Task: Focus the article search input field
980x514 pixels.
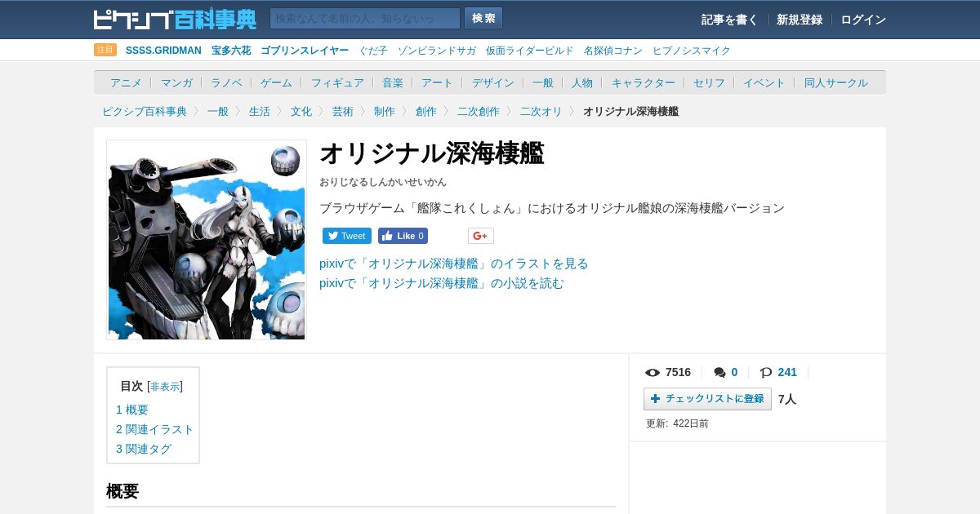Action: (x=365, y=18)
